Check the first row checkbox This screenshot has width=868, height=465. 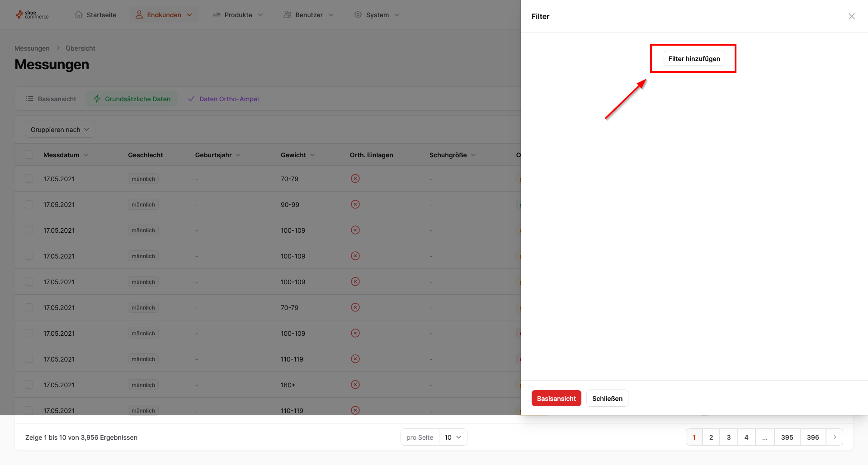tap(29, 178)
